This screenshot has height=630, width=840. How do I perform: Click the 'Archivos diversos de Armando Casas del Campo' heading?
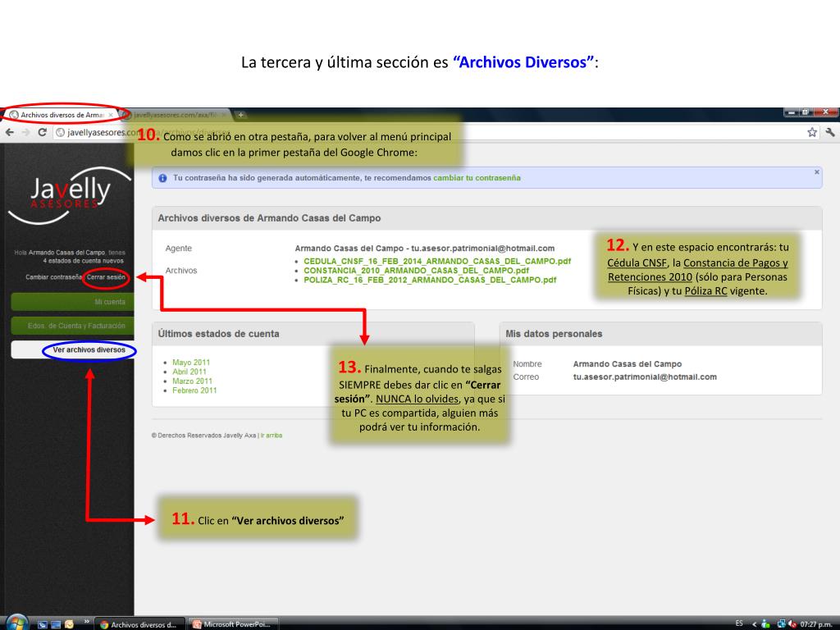(269, 218)
